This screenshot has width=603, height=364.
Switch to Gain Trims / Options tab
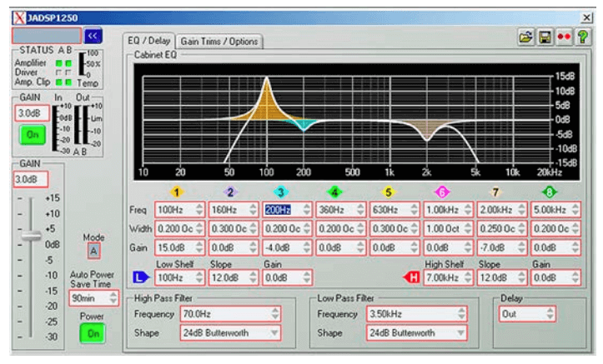pos(219,42)
